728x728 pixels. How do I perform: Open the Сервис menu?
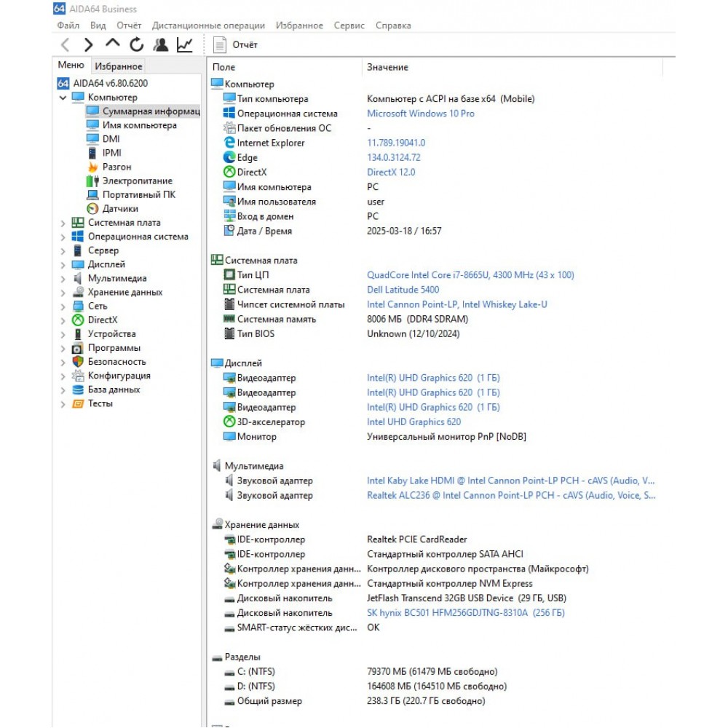click(349, 25)
